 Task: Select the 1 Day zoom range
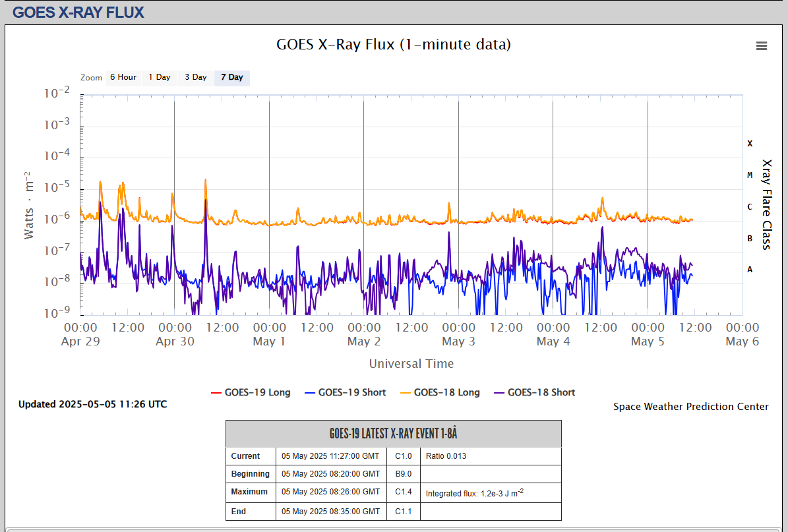click(160, 77)
